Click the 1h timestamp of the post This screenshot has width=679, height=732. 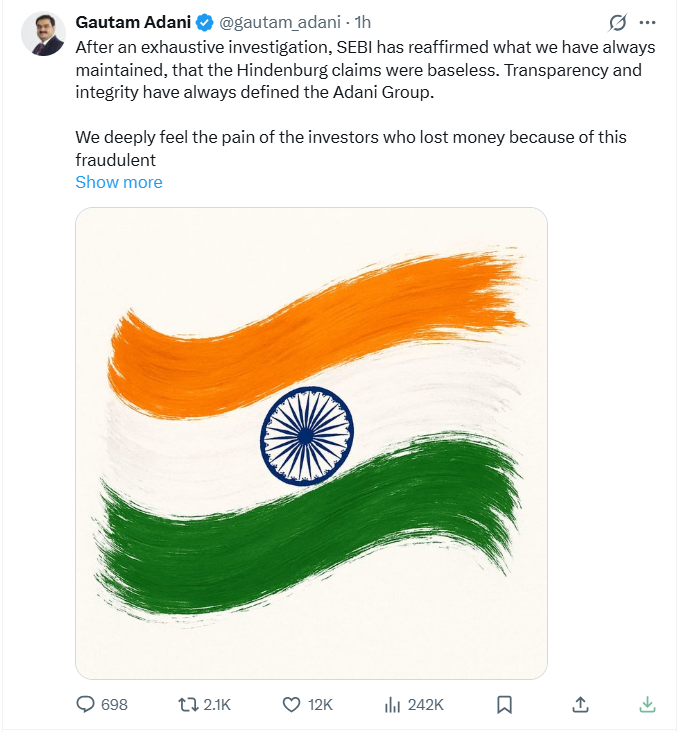tap(364, 22)
